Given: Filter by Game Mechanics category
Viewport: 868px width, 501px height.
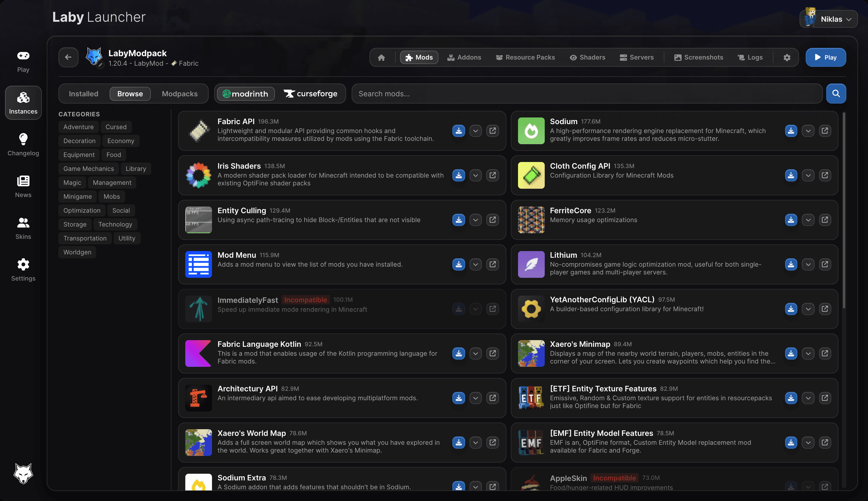Looking at the screenshot, I should tap(88, 169).
